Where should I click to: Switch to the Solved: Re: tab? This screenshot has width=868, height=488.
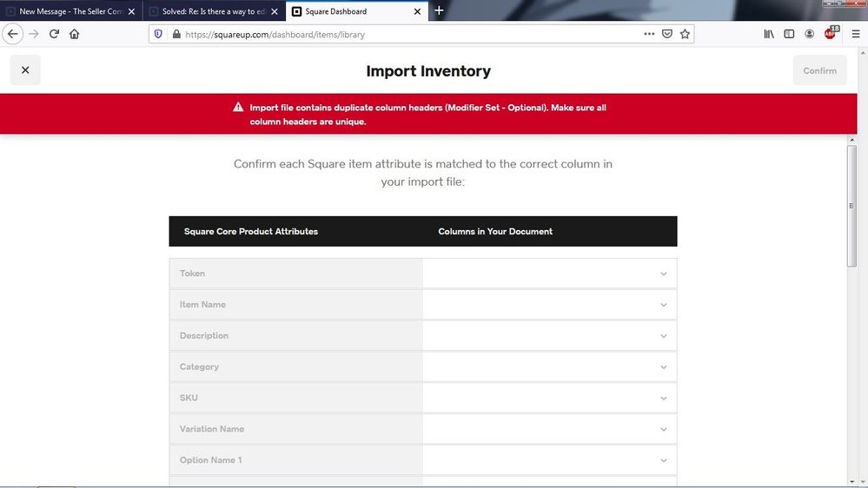coord(213,11)
